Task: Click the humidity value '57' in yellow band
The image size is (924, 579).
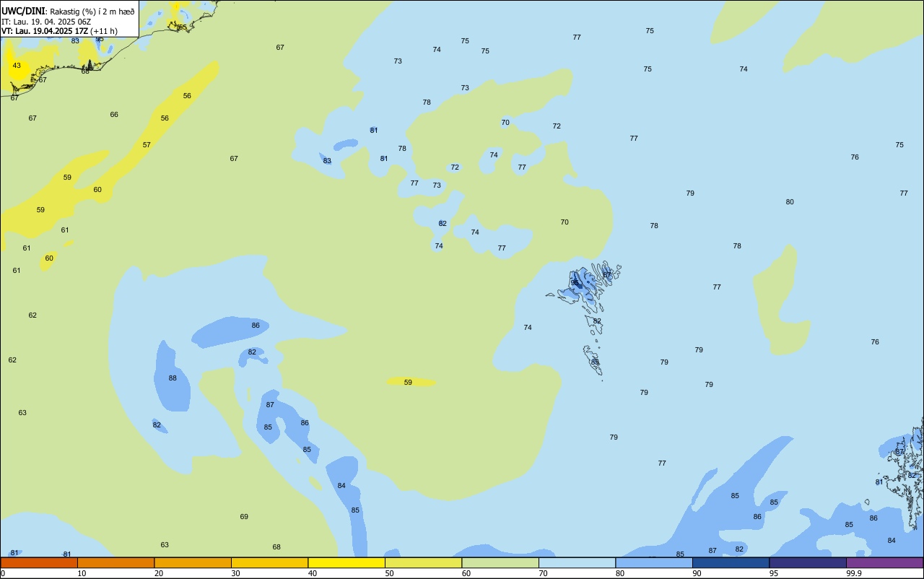Action: (147, 145)
